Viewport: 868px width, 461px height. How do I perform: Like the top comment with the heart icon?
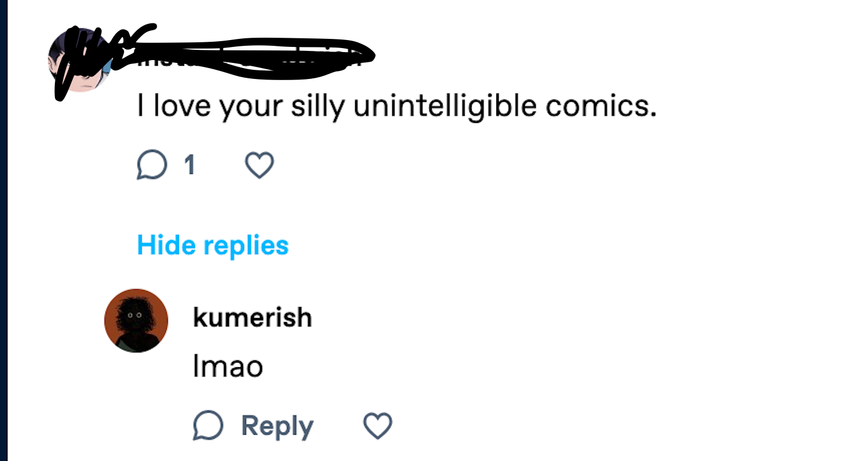(x=260, y=165)
